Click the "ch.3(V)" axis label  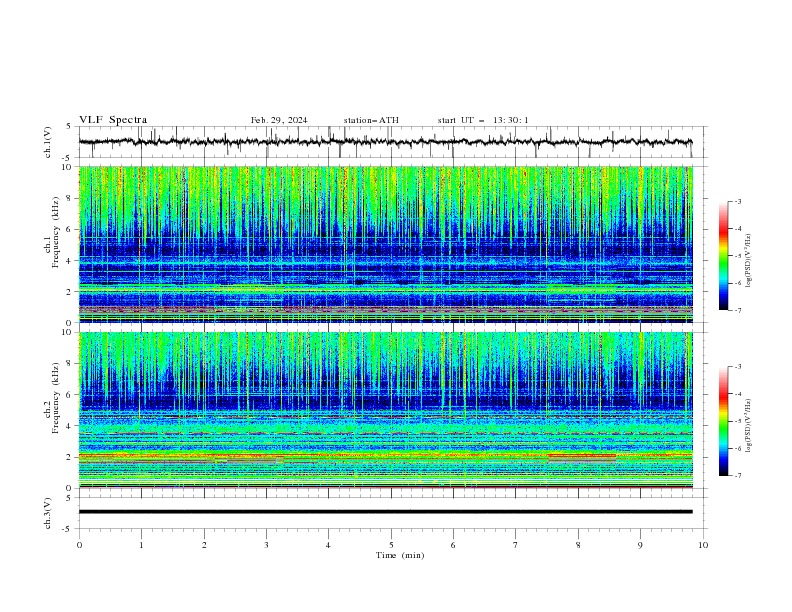click(x=48, y=513)
